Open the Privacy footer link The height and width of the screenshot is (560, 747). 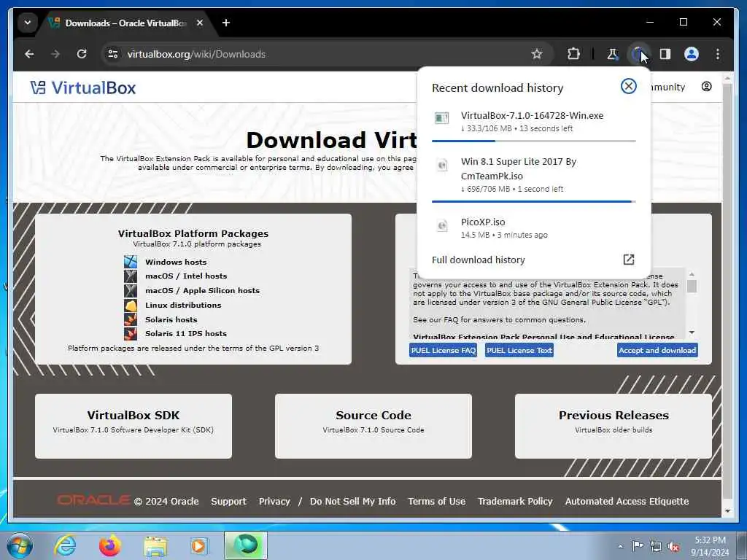(274, 502)
